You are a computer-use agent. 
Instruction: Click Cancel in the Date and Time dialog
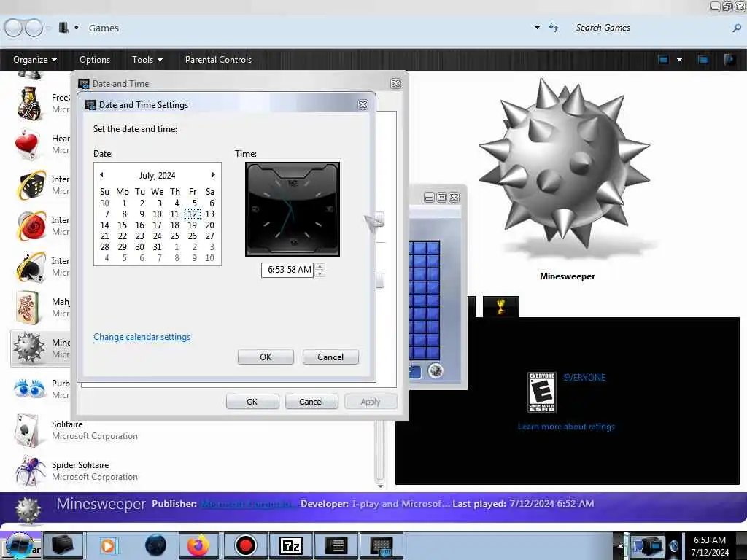tap(311, 402)
